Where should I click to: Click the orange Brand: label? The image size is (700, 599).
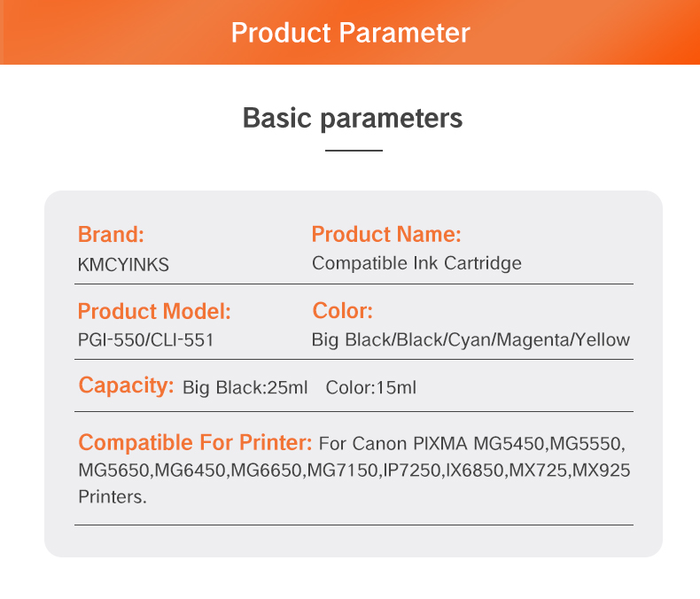pyautogui.click(x=111, y=235)
